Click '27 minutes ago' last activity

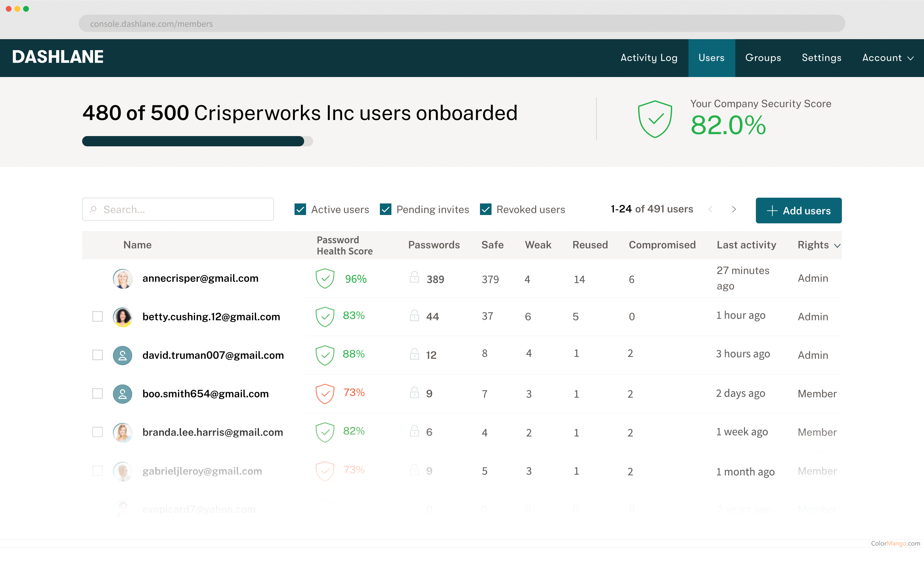[x=743, y=278]
